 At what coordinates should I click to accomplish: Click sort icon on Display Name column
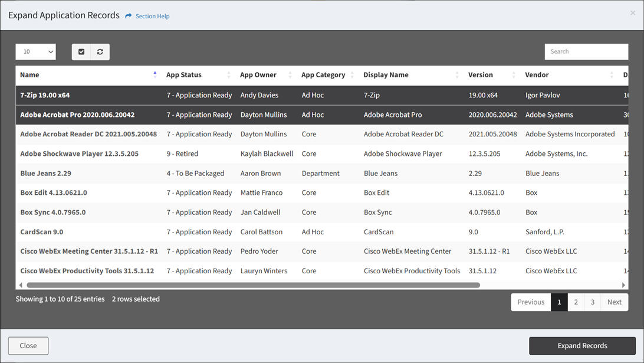[x=457, y=75]
